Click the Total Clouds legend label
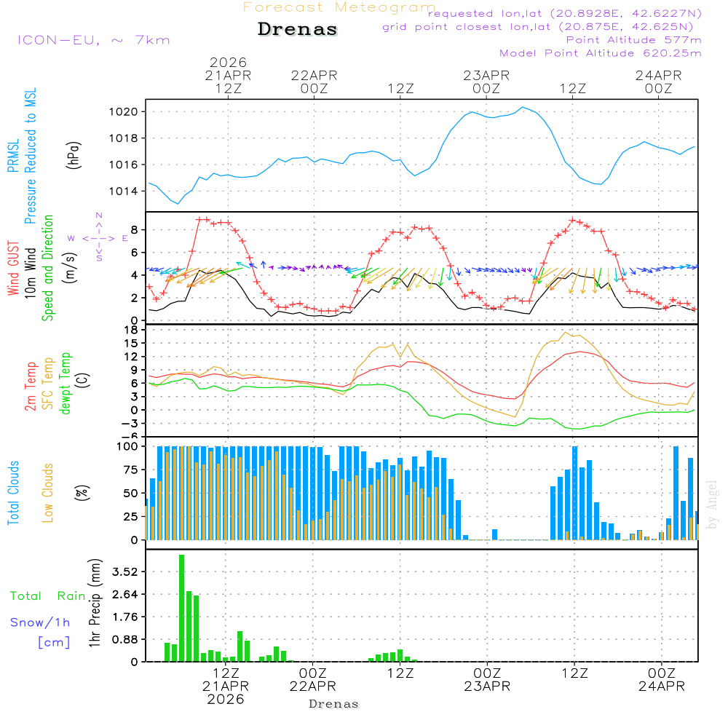The width and height of the screenshot is (728, 728). click(13, 493)
